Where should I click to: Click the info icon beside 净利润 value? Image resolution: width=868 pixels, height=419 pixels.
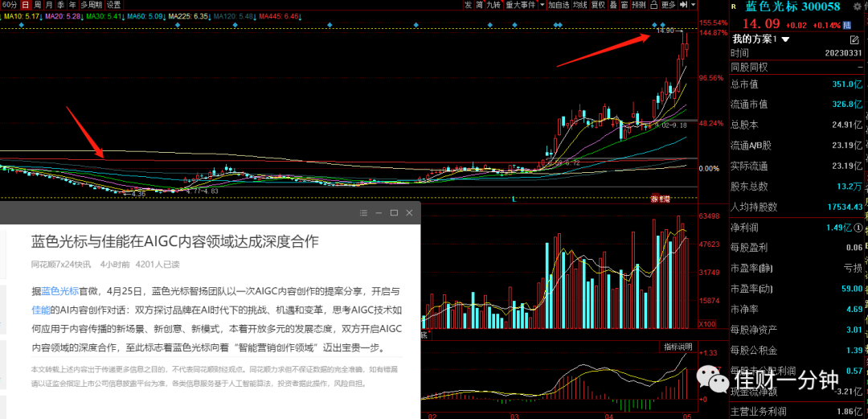point(858,228)
